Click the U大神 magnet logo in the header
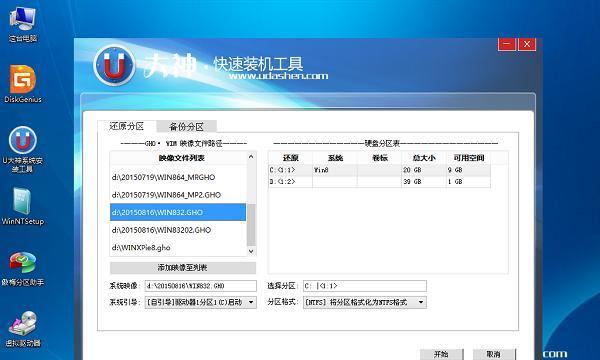Viewport: 600px width, 360px height. pos(114,65)
